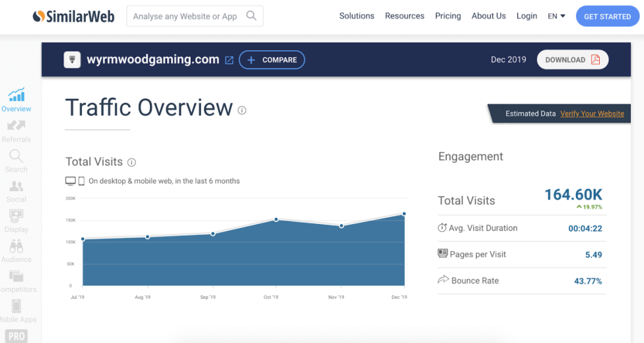Open the Resources menu
The height and width of the screenshot is (343, 644).
[x=404, y=16]
